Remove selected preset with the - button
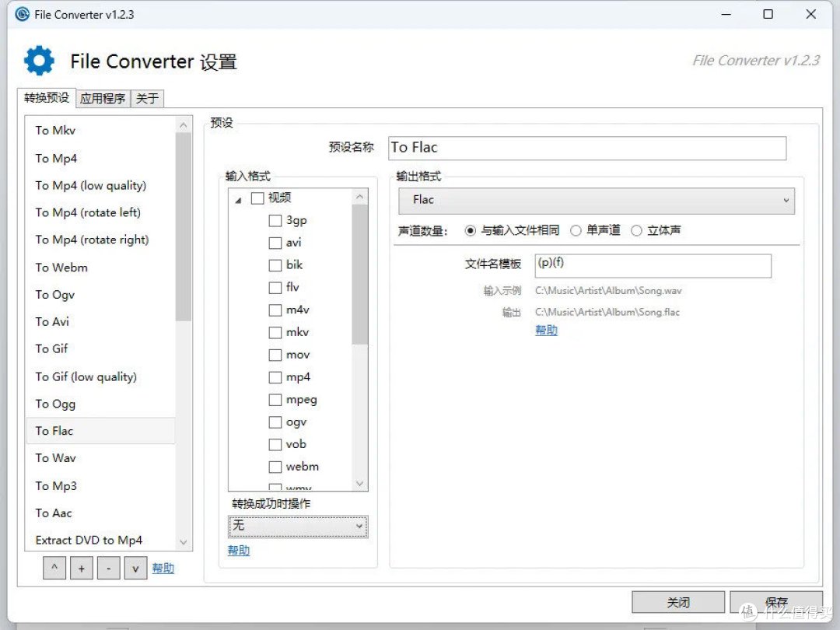Viewport: 840px width, 630px height. pyautogui.click(x=108, y=568)
